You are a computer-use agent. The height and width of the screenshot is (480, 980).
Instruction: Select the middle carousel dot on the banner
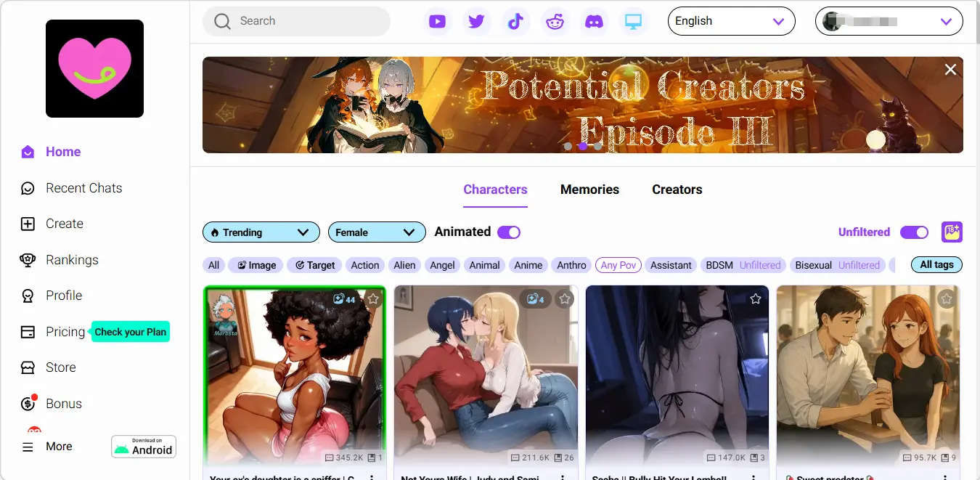(583, 146)
